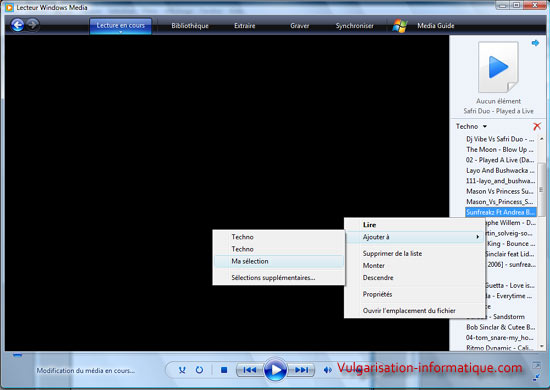Select track Layo And Bushwacka

coord(500,170)
